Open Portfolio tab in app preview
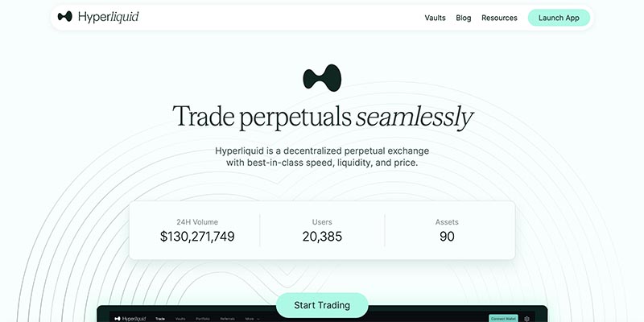The width and height of the screenshot is (644, 322). tap(204, 319)
